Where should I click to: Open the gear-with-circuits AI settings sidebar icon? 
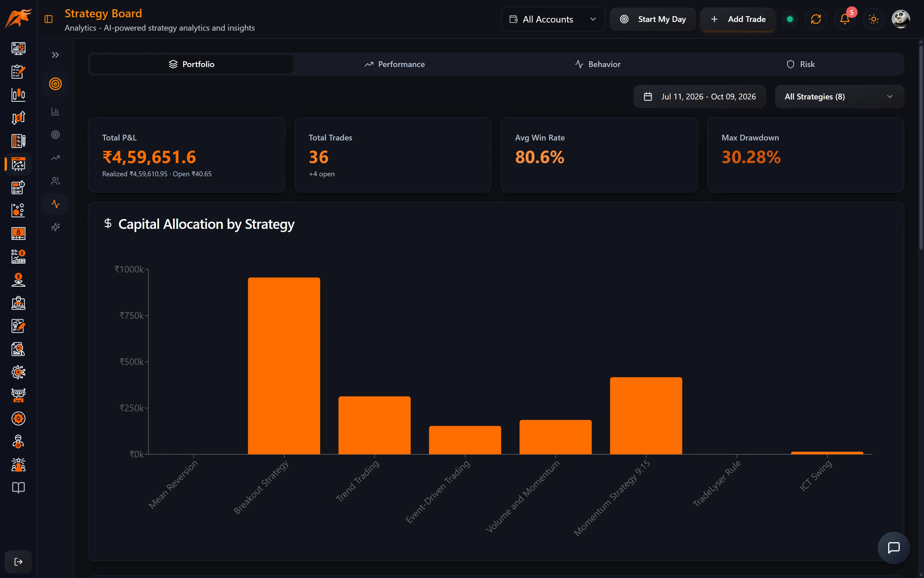(18, 372)
